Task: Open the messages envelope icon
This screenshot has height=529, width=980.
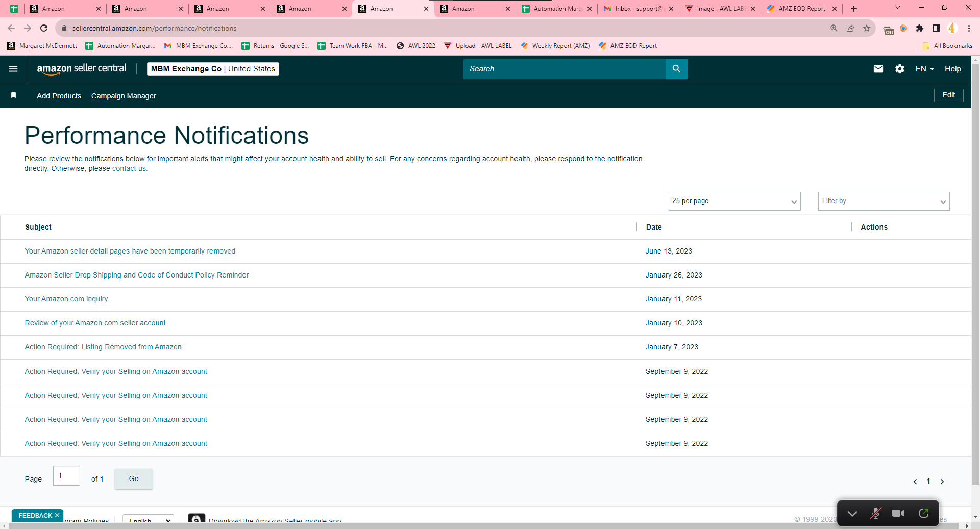Action: click(878, 69)
